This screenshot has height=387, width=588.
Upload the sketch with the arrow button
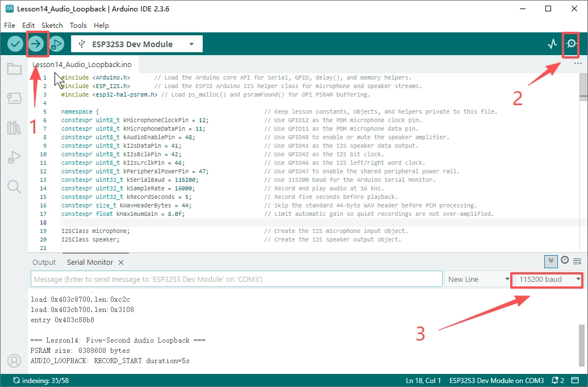pos(36,44)
